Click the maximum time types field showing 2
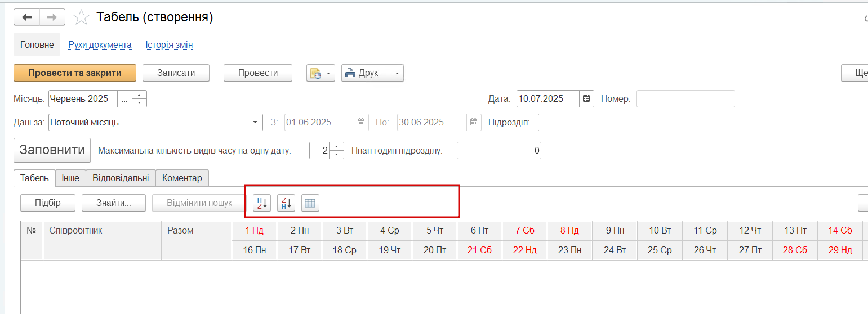The image size is (868, 314). pyautogui.click(x=319, y=150)
